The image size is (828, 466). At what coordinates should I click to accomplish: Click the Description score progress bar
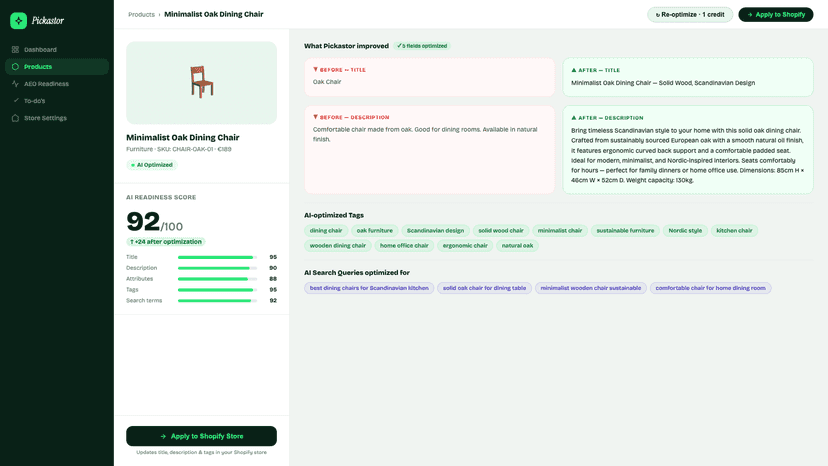coord(217,268)
